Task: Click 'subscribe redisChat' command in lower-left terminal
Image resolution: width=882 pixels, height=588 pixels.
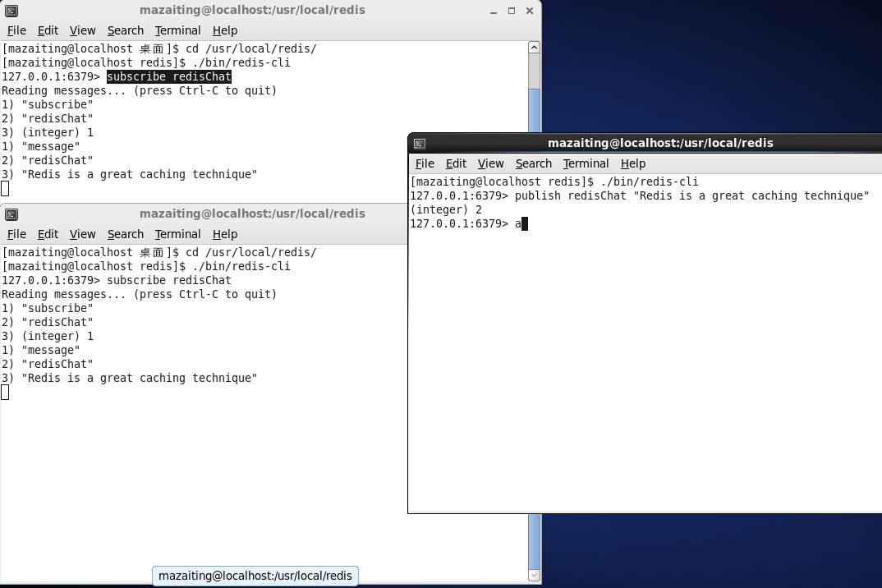Action: pos(168,280)
